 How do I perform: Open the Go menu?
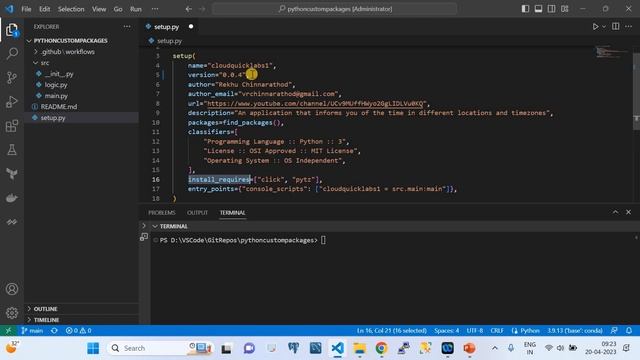click(118, 9)
